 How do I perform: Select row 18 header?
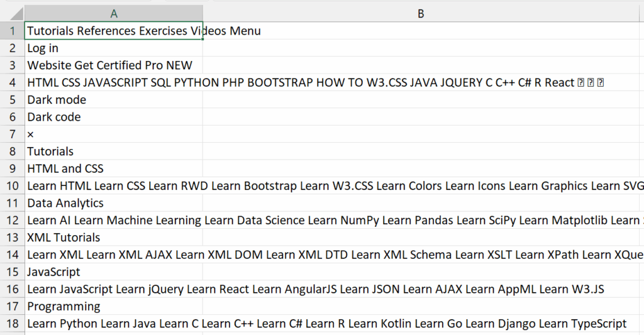[x=13, y=324]
